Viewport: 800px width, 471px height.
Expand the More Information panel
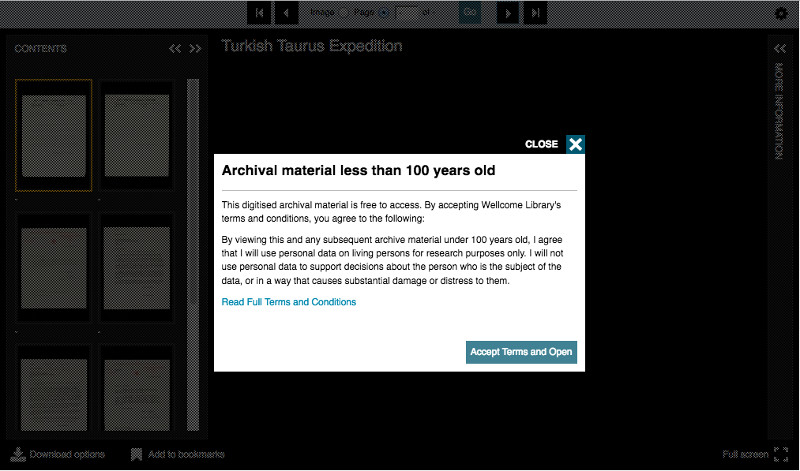point(780,48)
